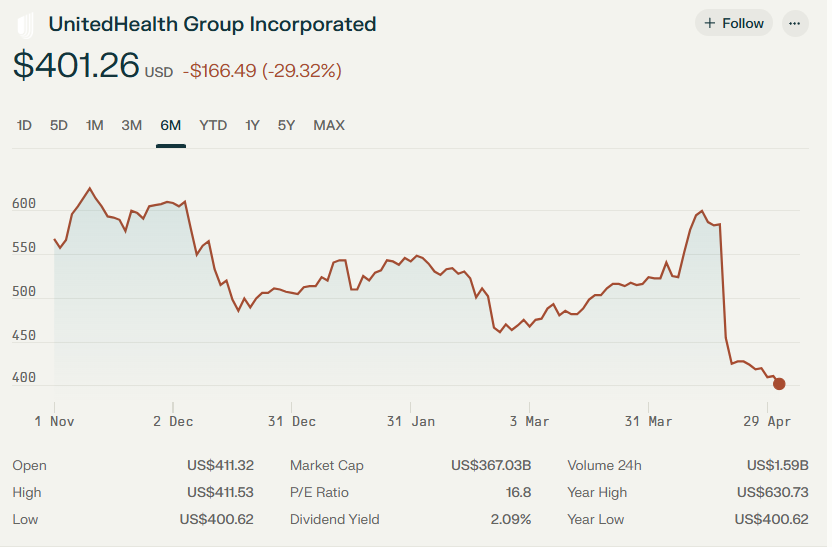The height and width of the screenshot is (547, 832).
Task: Follow UnitedHealth Group stock
Action: (x=733, y=23)
